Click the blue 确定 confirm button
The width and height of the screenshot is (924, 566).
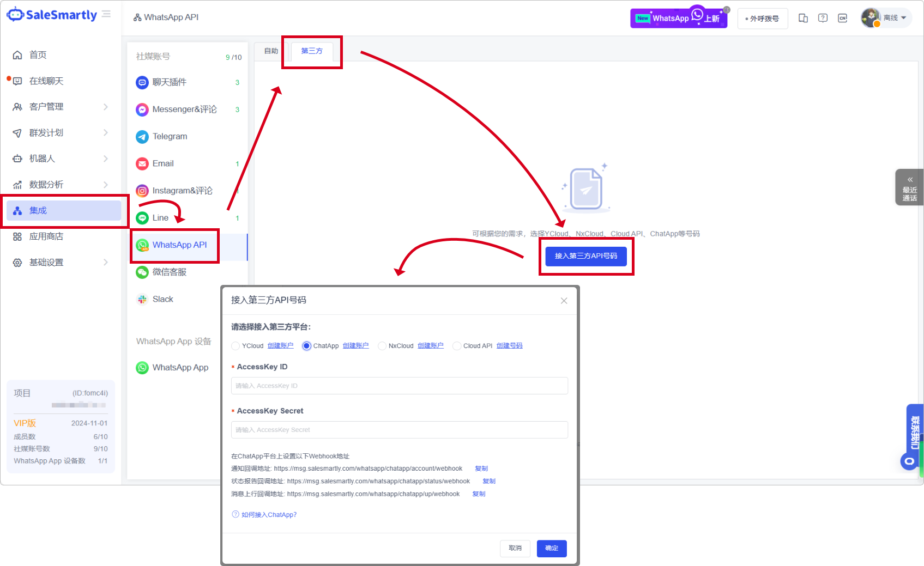tap(551, 548)
